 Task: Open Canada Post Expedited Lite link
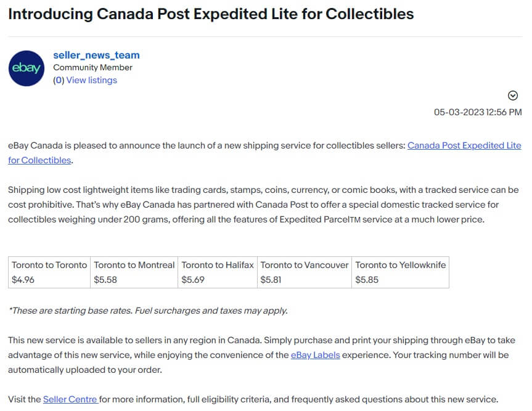click(464, 145)
